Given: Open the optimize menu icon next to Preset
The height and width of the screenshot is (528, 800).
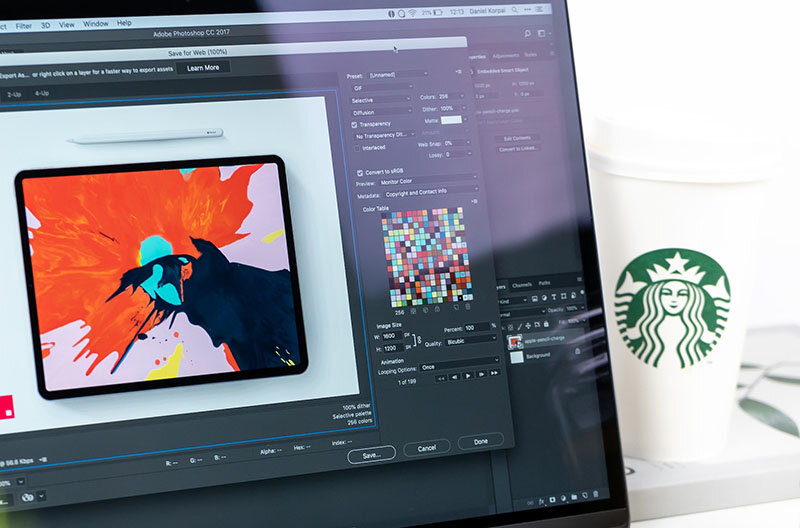Looking at the screenshot, I should pos(458,72).
